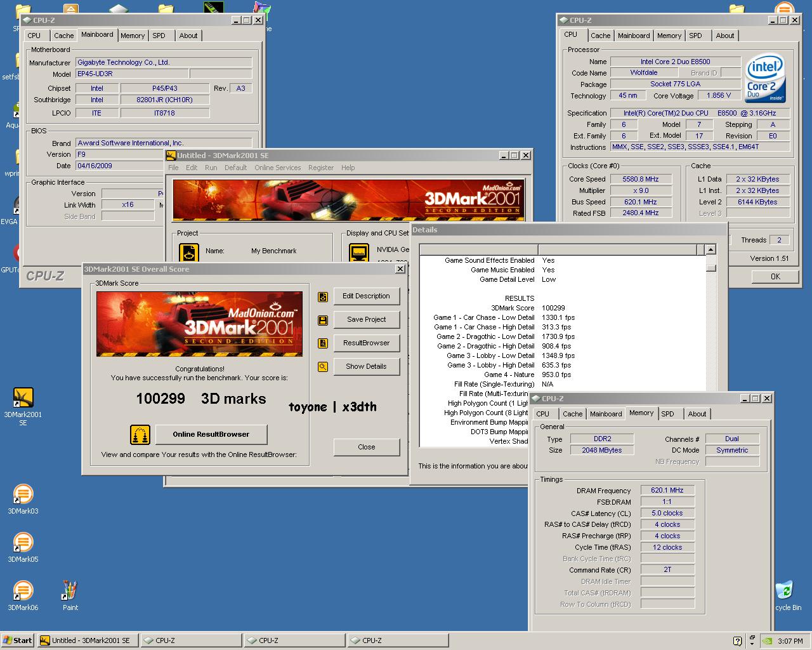812x650 pixels.
Task: Click the Edit Description button
Action: (367, 296)
